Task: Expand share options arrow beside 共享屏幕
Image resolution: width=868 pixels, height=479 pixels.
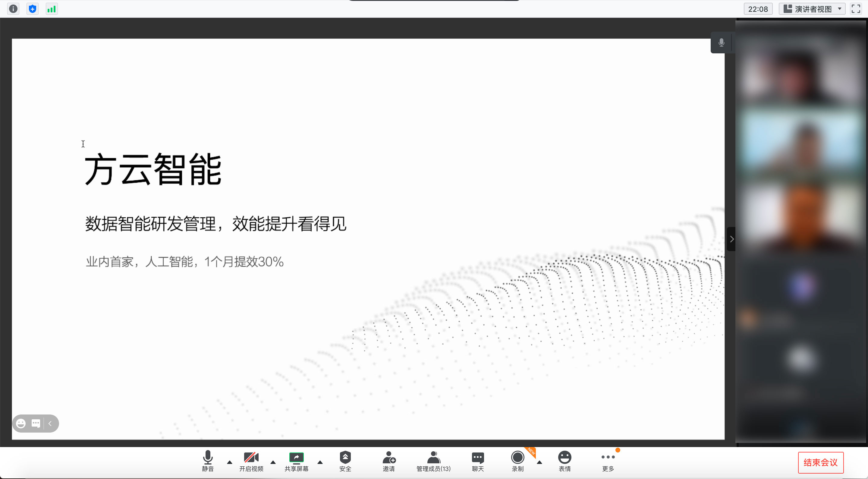Action: tap(320, 462)
